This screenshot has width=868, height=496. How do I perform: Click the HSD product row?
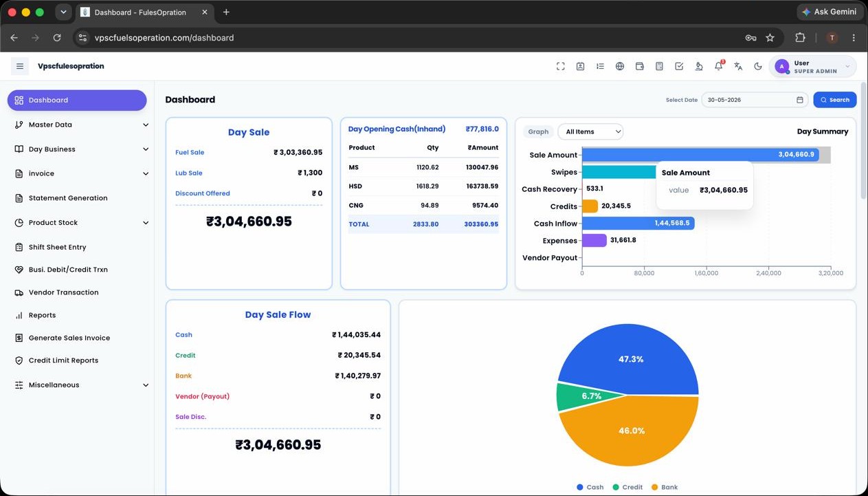coord(423,186)
